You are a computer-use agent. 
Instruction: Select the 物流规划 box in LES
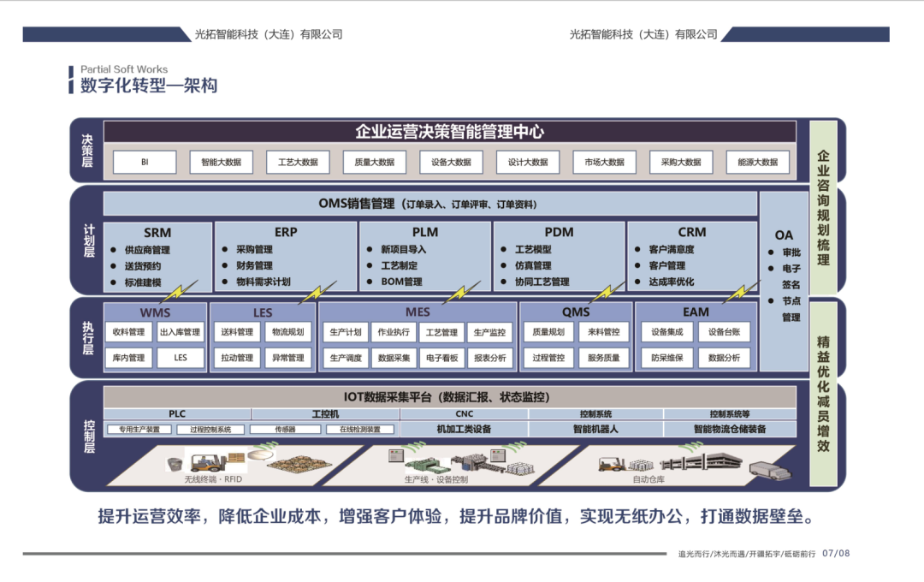(288, 332)
